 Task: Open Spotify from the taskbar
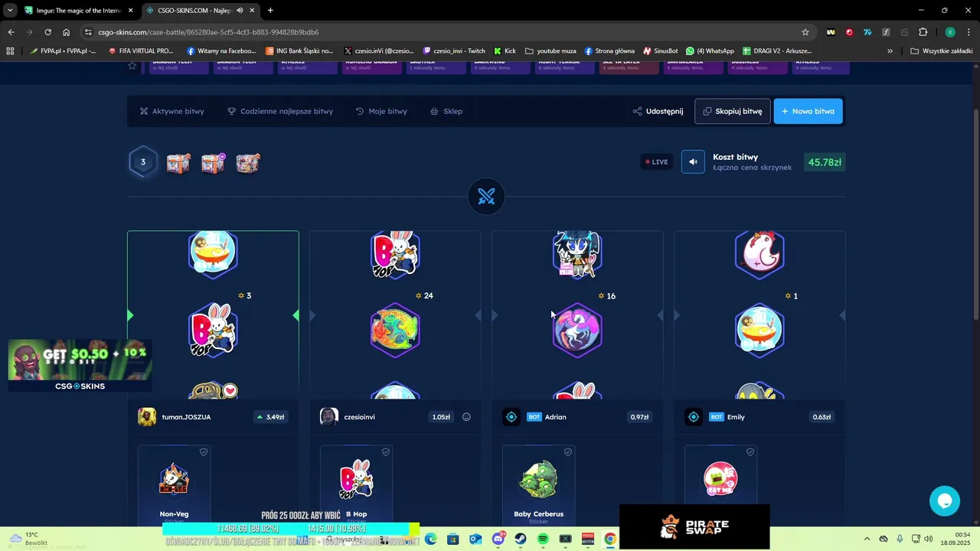[x=543, y=539]
